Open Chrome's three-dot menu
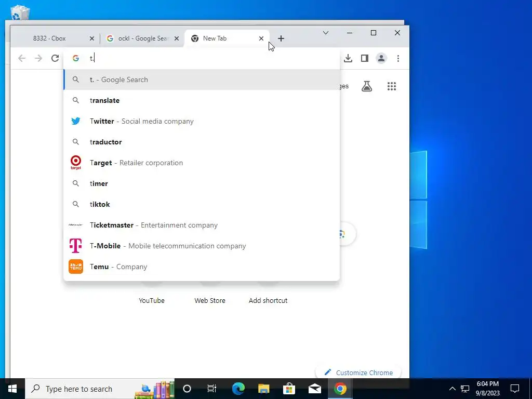Screen dimensions: 532x399 398,58
